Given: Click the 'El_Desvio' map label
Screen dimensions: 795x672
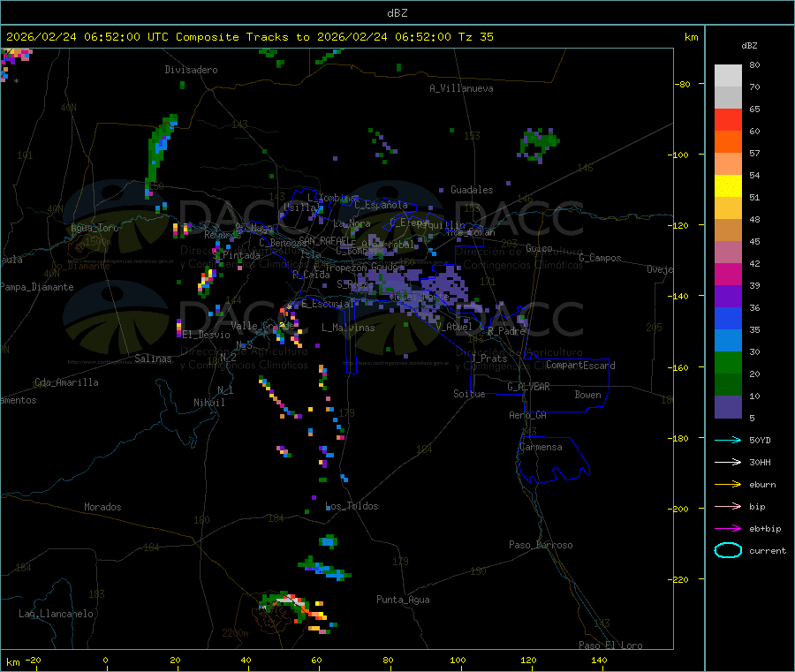Looking at the screenshot, I should pyautogui.click(x=206, y=335).
